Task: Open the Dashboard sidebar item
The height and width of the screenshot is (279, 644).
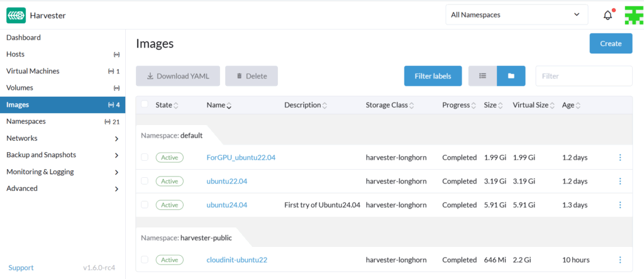Action: (23, 38)
